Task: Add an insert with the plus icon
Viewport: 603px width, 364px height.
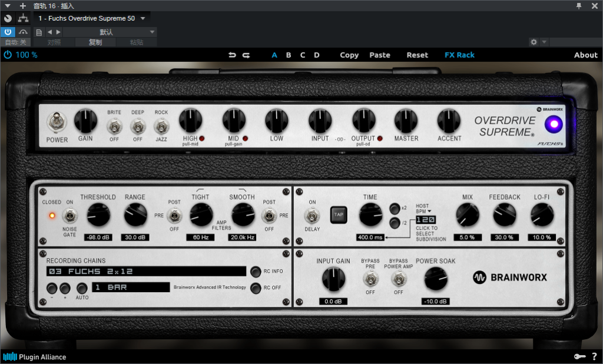Action: pos(23,6)
